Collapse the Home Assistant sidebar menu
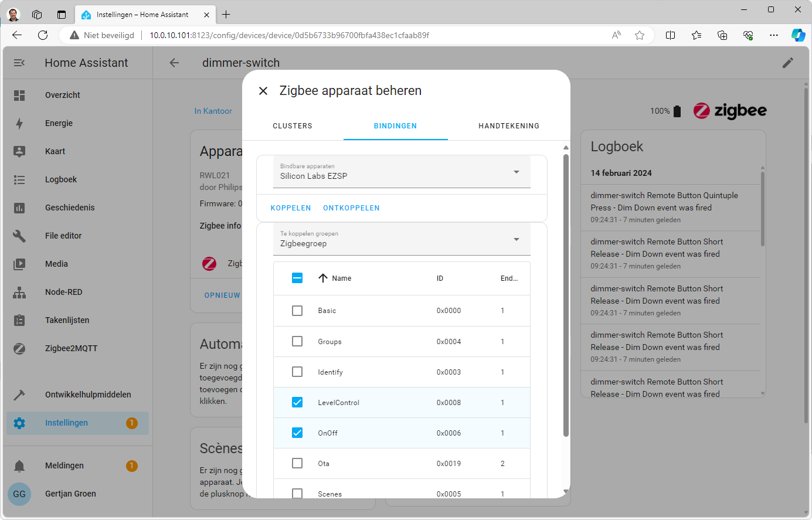812x520 pixels. coord(19,63)
